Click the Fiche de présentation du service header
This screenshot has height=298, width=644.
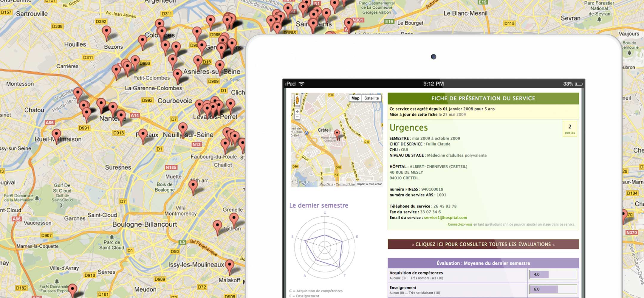point(483,98)
